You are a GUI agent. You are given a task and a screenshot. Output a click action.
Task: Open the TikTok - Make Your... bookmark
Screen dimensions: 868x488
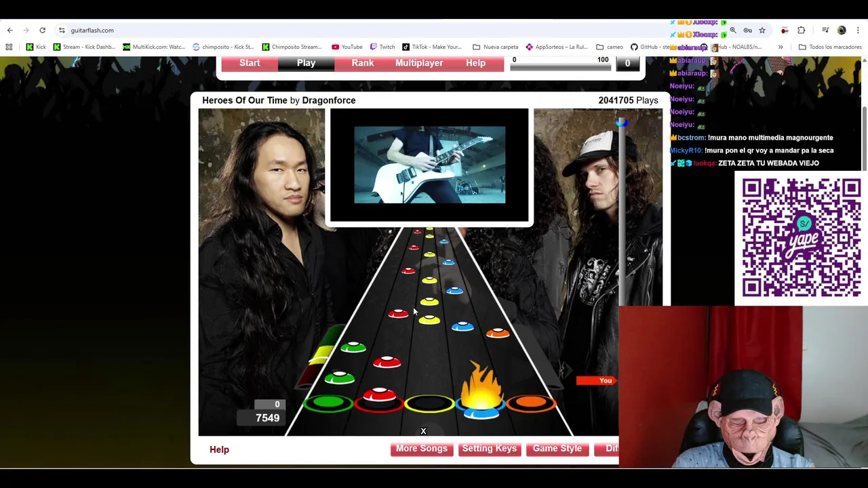coord(432,47)
